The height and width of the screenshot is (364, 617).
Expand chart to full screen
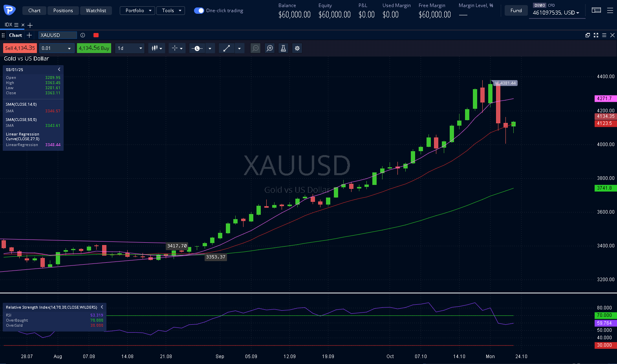(x=596, y=35)
